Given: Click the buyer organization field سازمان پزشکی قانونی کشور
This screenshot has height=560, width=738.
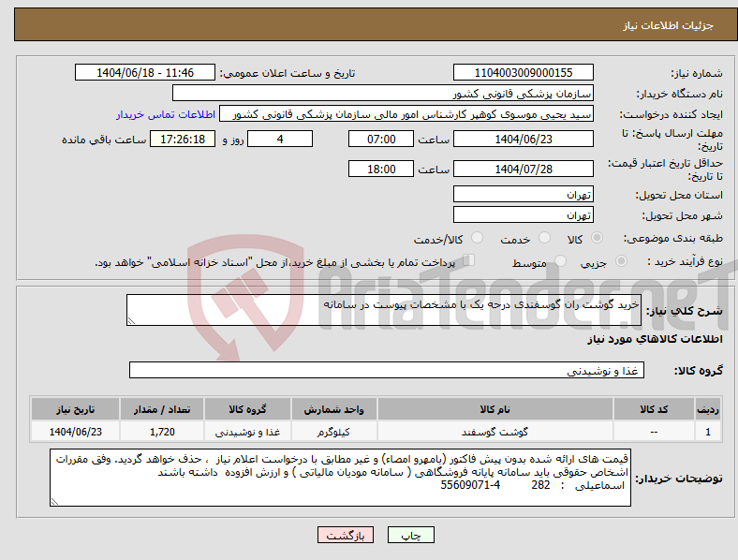Looking at the screenshot, I should (x=383, y=93).
